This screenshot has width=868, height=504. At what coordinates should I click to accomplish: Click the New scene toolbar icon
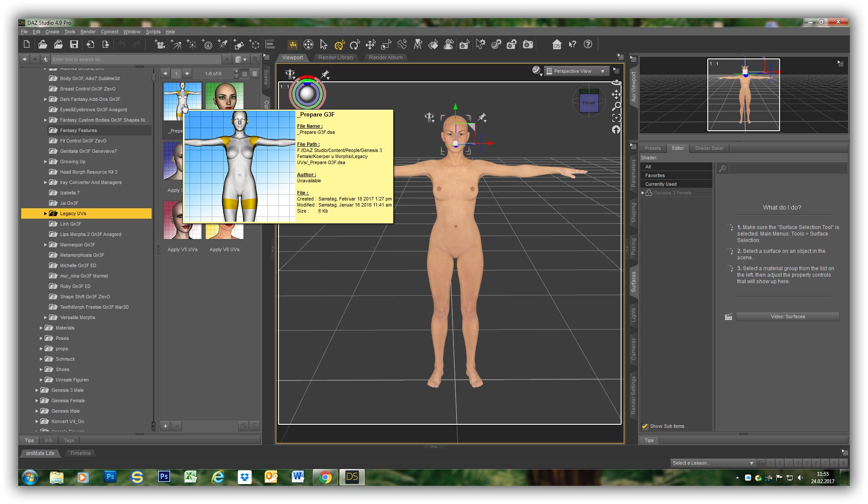point(26,44)
